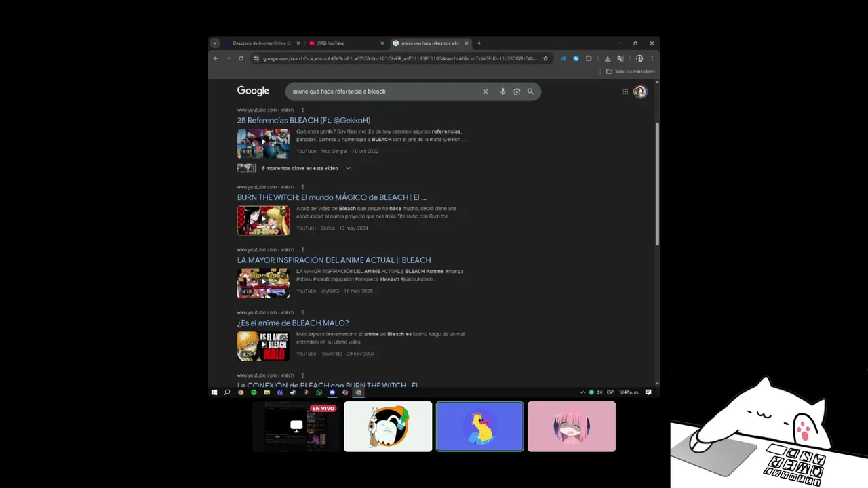Image resolution: width=868 pixels, height=488 pixels.
Task: Select the yellow duck avatar participant tile
Action: pyautogui.click(x=480, y=426)
